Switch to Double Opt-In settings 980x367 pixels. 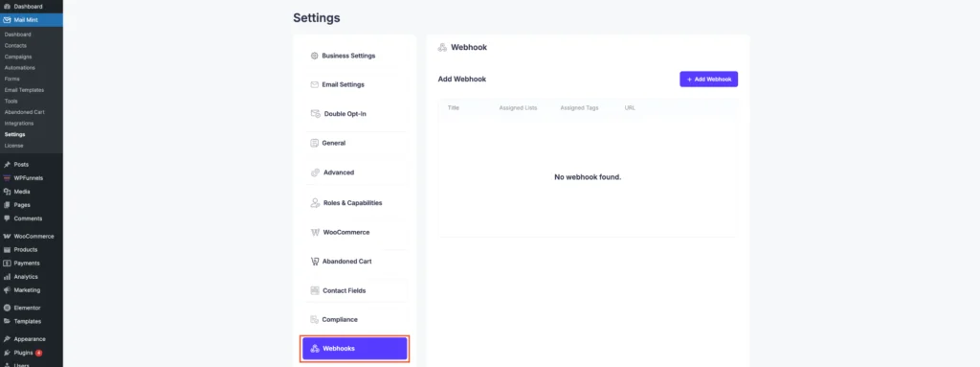coord(355,114)
